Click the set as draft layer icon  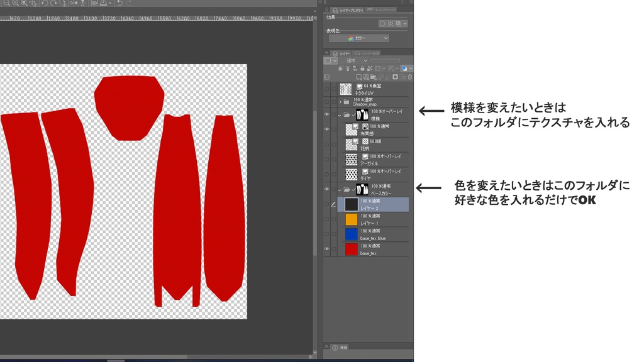(355, 69)
